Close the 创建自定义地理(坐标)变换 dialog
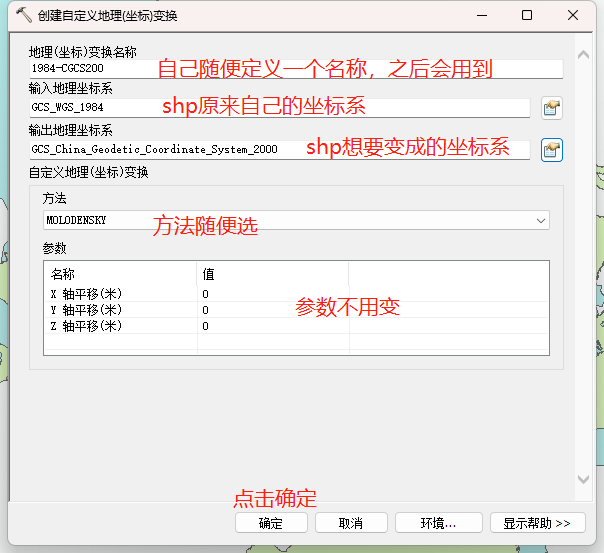 tap(573, 15)
